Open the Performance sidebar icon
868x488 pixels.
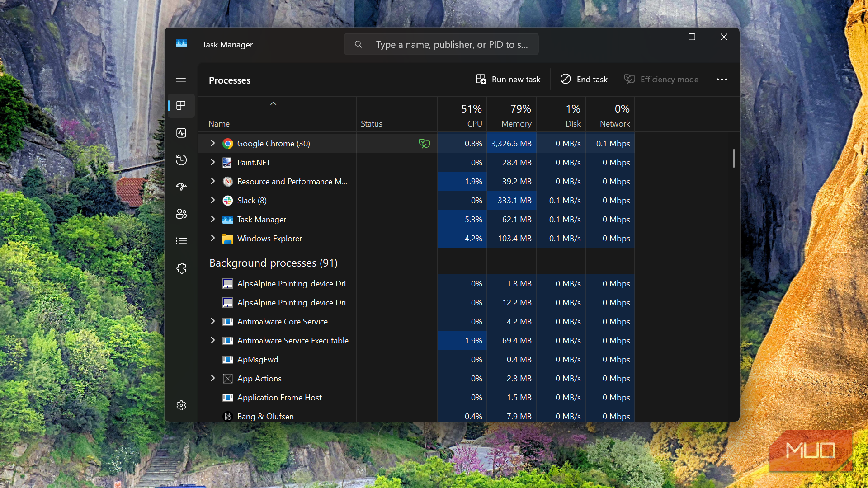coord(181,133)
